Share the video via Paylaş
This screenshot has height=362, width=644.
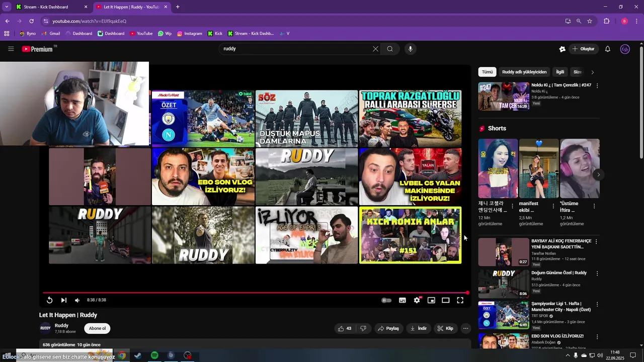(388, 328)
